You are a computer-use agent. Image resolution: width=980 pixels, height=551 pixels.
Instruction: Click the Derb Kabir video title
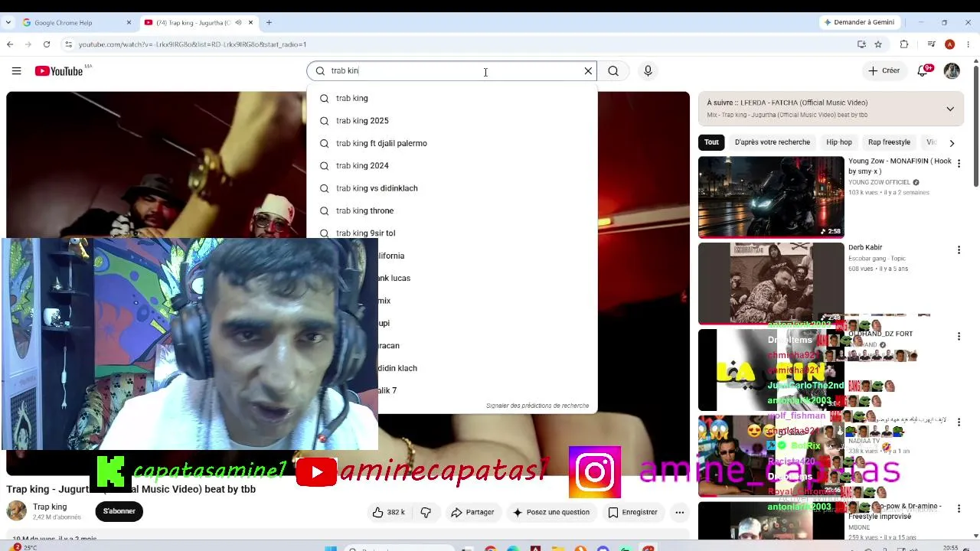pyautogui.click(x=865, y=248)
